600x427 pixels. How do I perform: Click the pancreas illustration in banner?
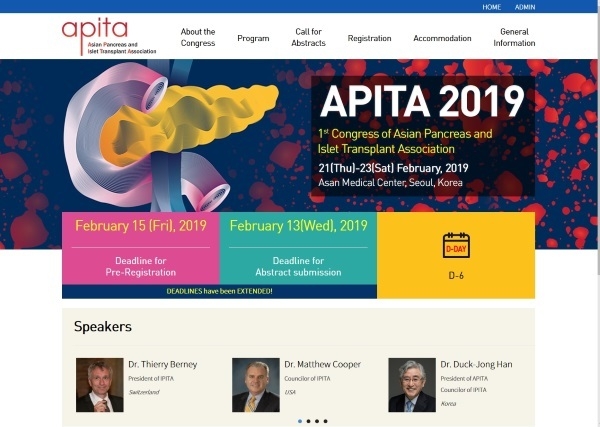171,136
